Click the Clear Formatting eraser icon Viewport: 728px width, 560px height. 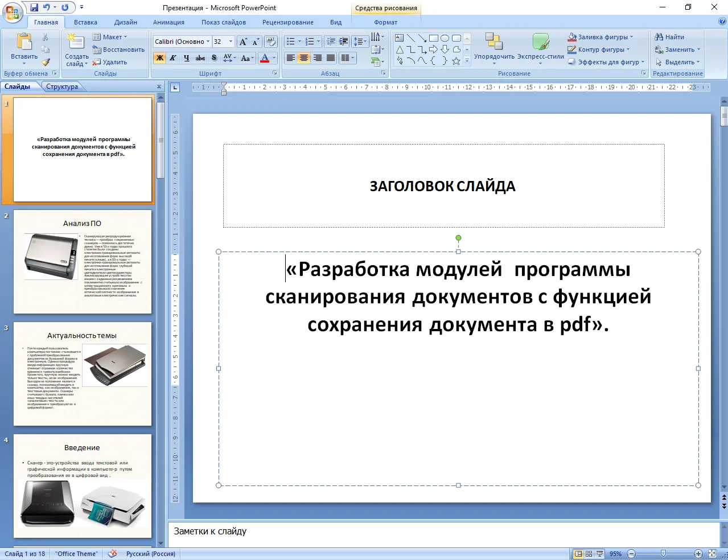(271, 42)
